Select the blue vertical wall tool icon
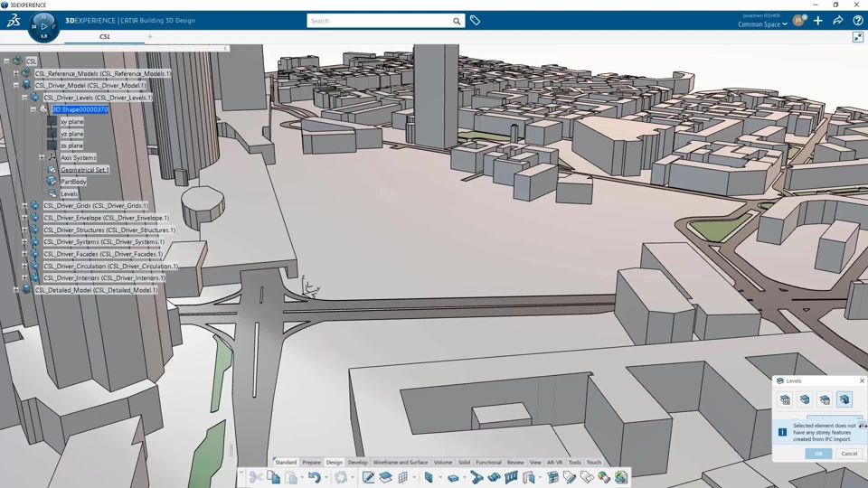The width and height of the screenshot is (868, 488). (429, 477)
